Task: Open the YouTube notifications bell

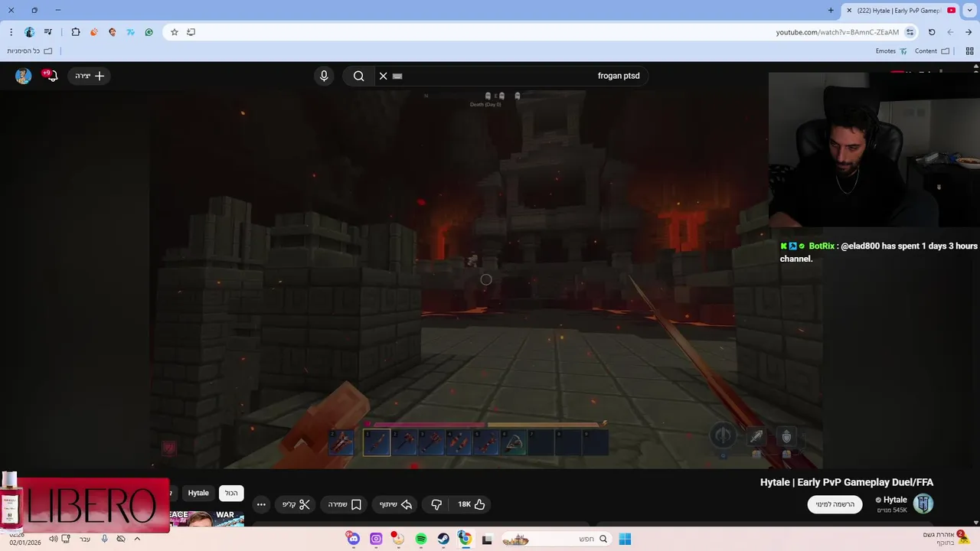Action: point(51,76)
